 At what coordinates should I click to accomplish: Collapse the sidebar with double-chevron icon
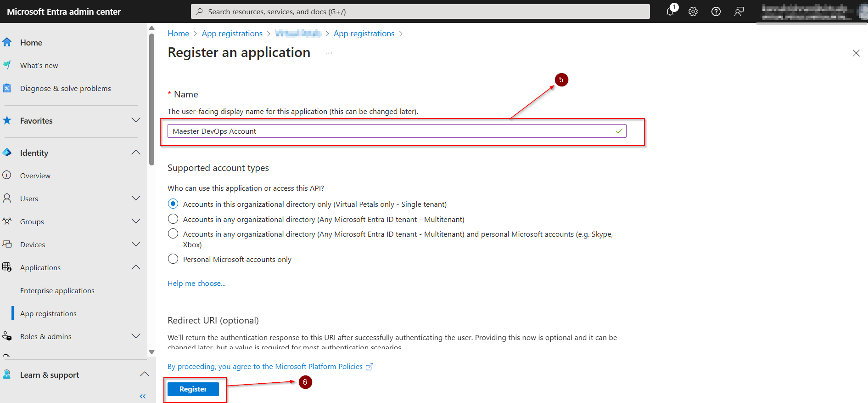(143, 396)
